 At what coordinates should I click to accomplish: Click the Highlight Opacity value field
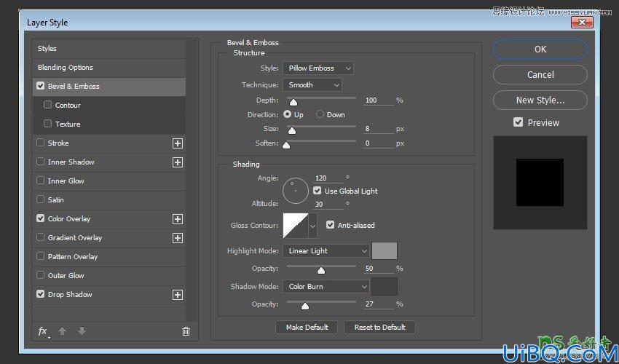click(x=378, y=269)
